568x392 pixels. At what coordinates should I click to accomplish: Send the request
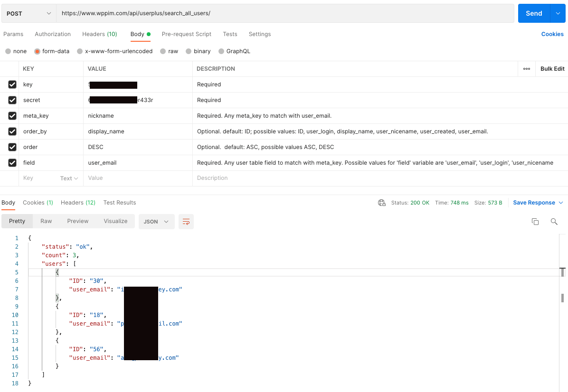[534, 13]
